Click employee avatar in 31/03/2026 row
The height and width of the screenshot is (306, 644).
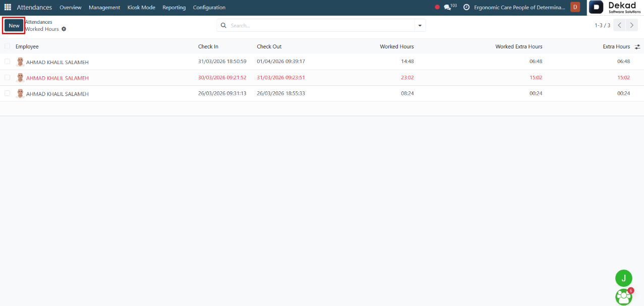20,62
